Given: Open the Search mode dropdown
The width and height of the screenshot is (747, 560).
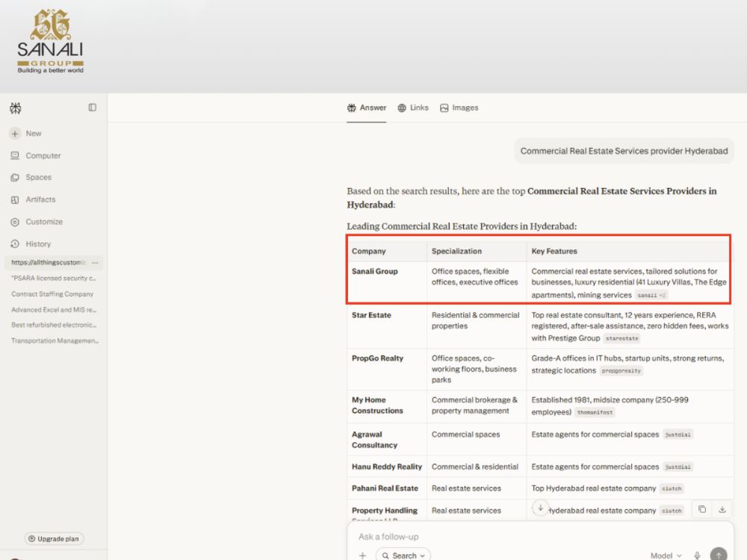Looking at the screenshot, I should (x=403, y=556).
